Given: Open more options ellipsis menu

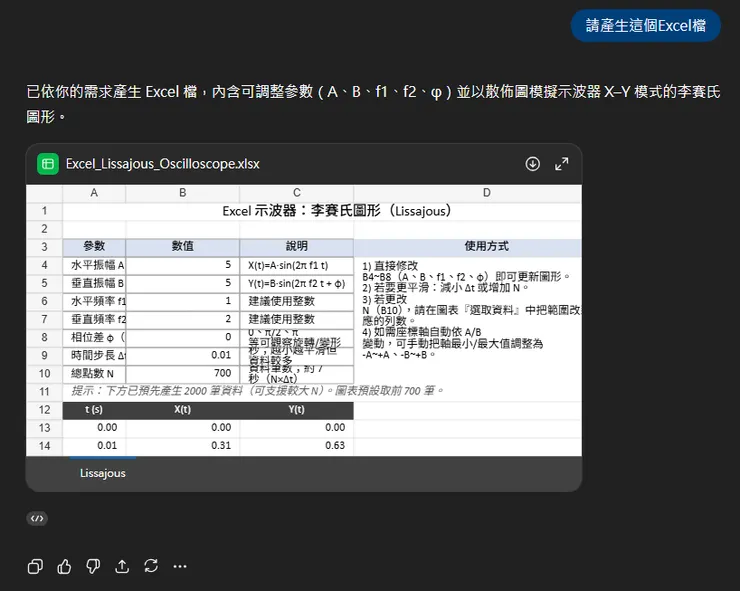Looking at the screenshot, I should click(x=180, y=566).
